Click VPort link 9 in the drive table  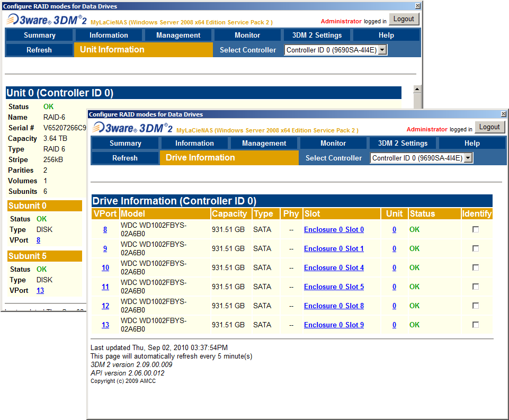(x=105, y=248)
